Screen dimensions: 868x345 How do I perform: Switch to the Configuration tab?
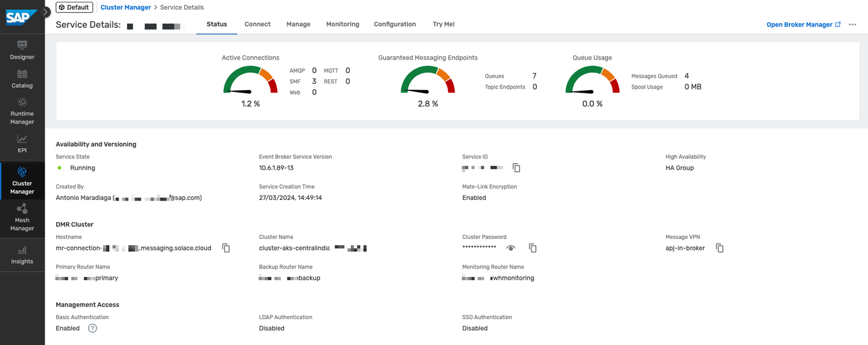[395, 24]
